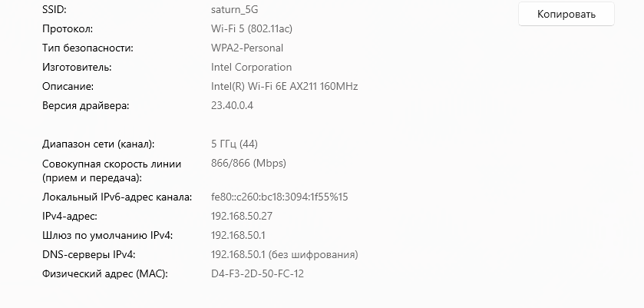Image resolution: width=644 pixels, height=308 pixels.
Task: Click the WPA2-Personal security type value
Action: (247, 48)
